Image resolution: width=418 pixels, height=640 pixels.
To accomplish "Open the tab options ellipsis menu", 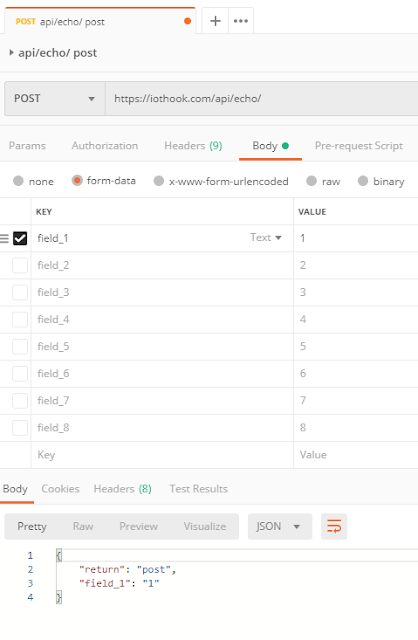I will tap(241, 21).
